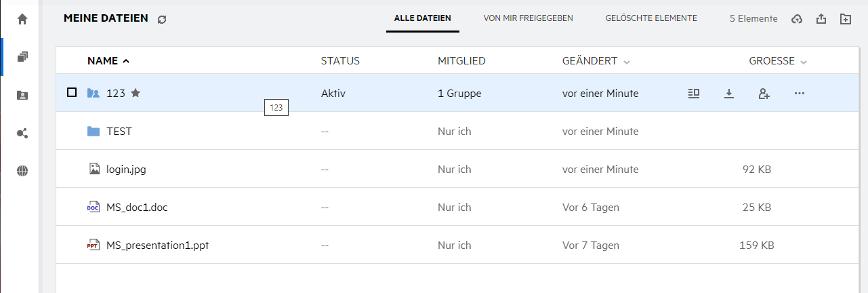Download the 123 folder
The height and width of the screenshot is (293, 868).
(729, 94)
